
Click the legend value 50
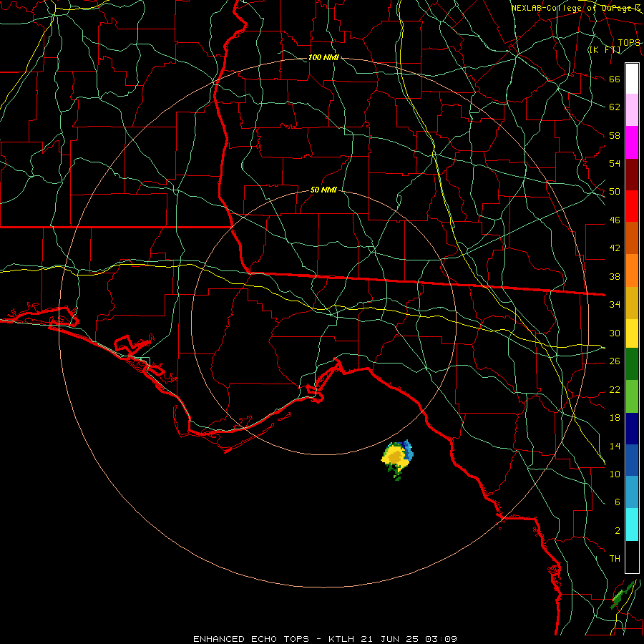point(615,192)
